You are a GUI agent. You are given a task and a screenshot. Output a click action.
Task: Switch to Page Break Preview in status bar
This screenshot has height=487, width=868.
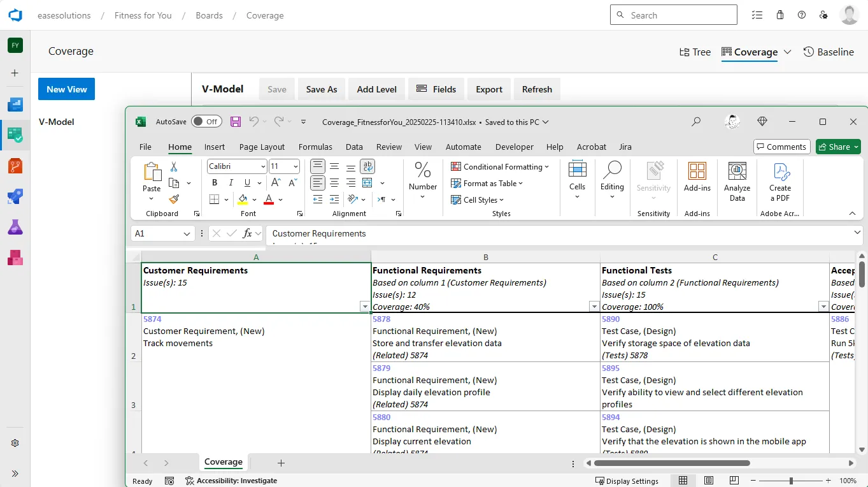coord(734,480)
